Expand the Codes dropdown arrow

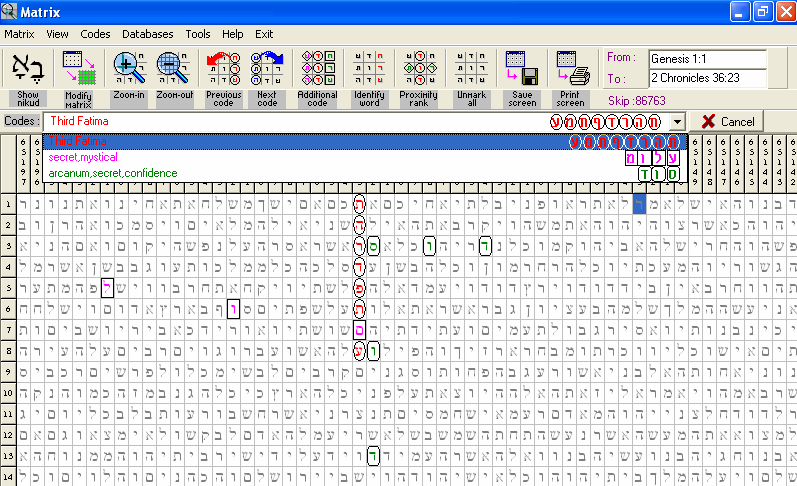(678, 121)
